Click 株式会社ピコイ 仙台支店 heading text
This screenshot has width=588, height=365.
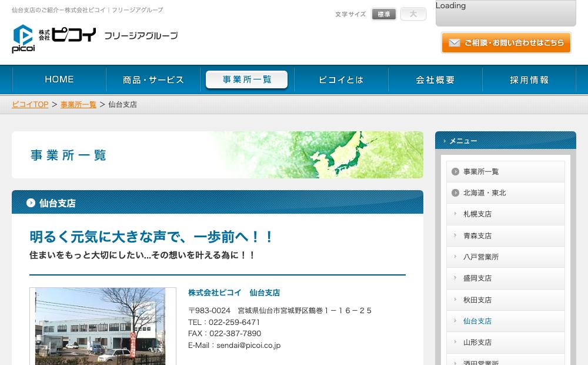(x=234, y=293)
